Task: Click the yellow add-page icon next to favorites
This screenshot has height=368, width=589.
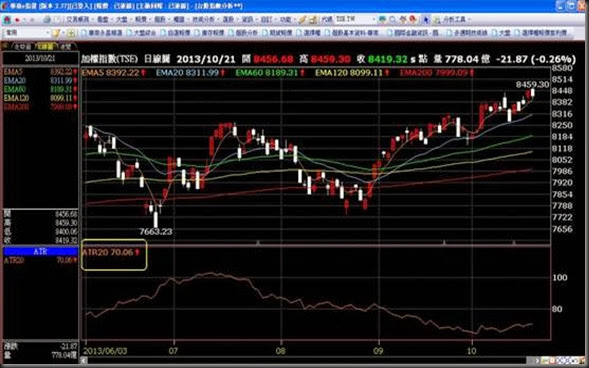Action: pos(71,33)
